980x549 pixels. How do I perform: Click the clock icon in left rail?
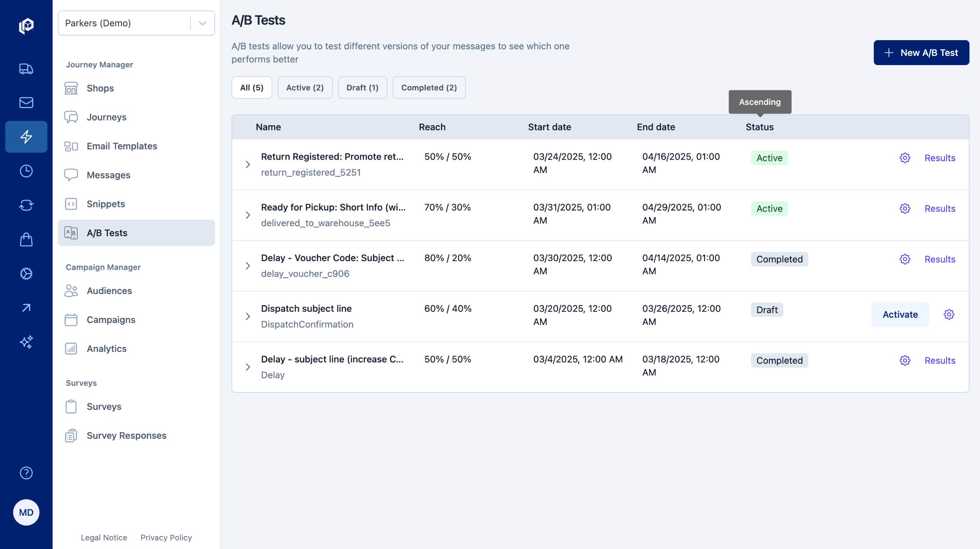pos(26,171)
